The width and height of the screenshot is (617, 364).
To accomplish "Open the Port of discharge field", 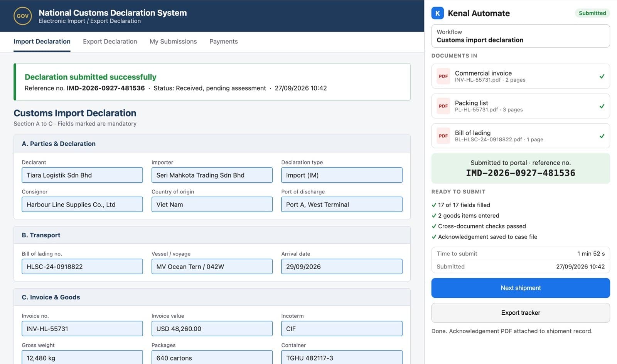I will click(342, 205).
